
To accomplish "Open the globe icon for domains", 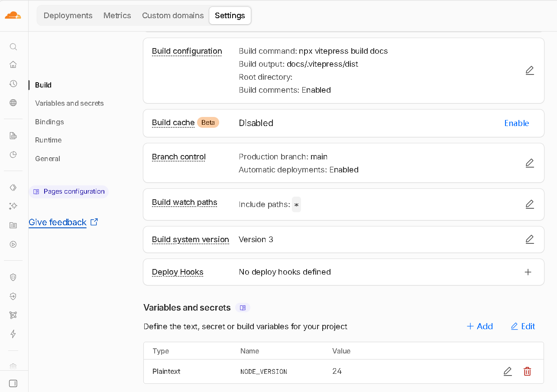I will [13, 103].
